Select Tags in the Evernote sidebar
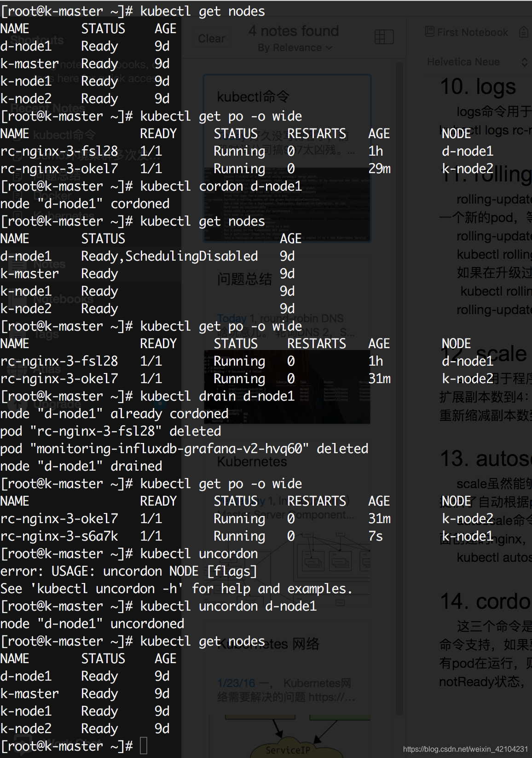532x758 pixels. tap(46, 334)
